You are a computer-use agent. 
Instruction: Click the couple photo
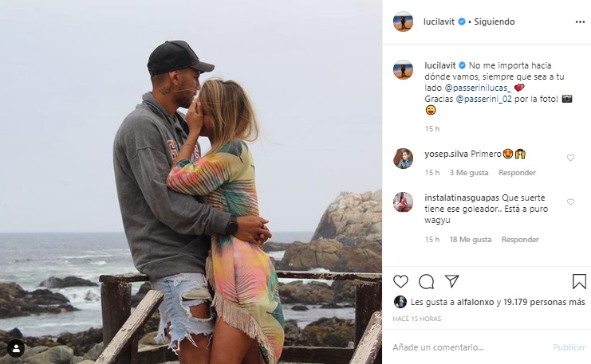point(191,182)
